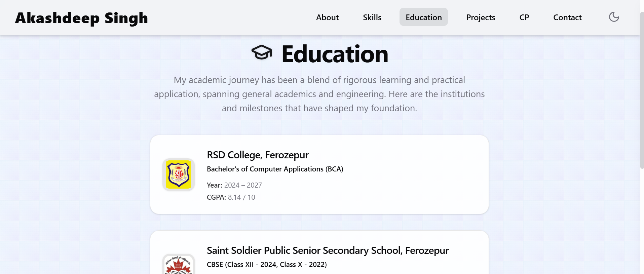Toggle dark mode with the moon icon
644x274 pixels.
click(x=614, y=17)
